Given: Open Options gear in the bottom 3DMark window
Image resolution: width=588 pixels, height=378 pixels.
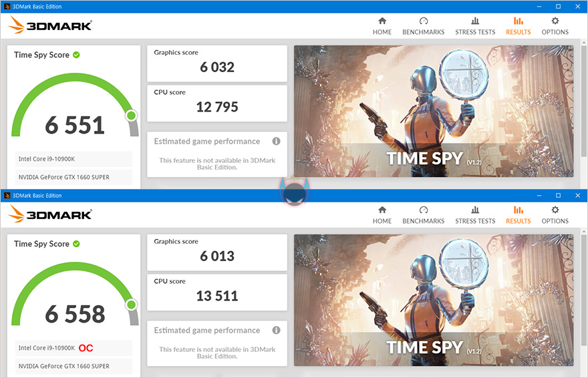Looking at the screenshot, I should pos(555,215).
